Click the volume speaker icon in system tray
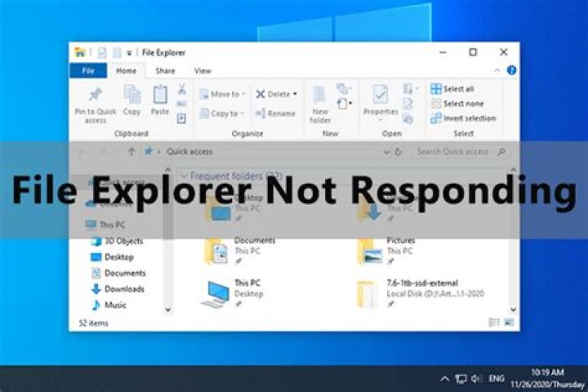Image resolution: width=588 pixels, height=392 pixels. coord(474,378)
